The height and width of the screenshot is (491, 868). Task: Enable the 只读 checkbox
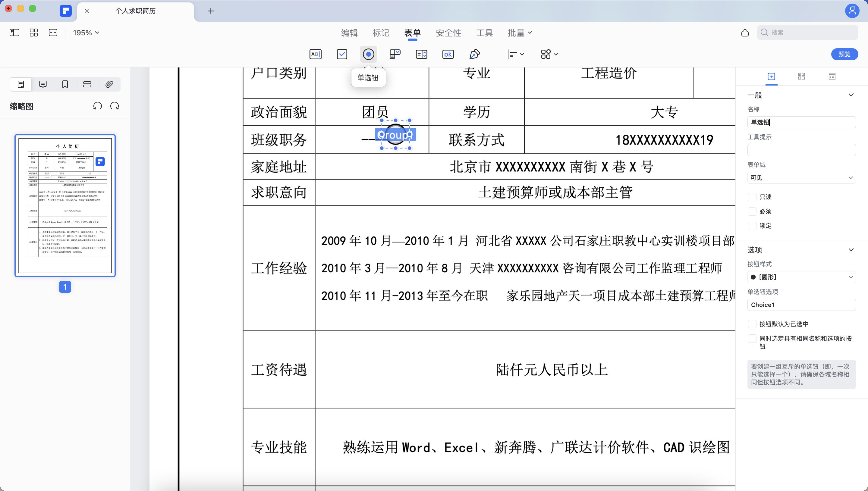tap(752, 197)
